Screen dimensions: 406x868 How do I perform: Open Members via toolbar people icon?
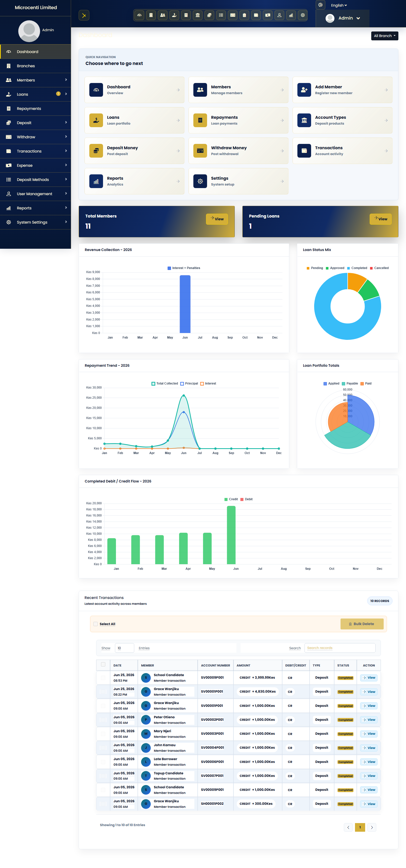(x=163, y=15)
